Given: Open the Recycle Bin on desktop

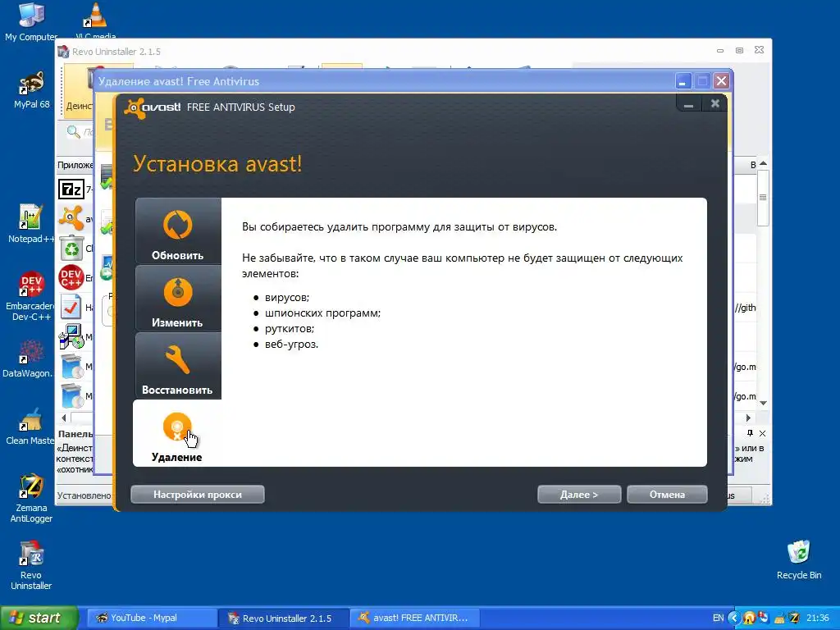Looking at the screenshot, I should (x=799, y=560).
